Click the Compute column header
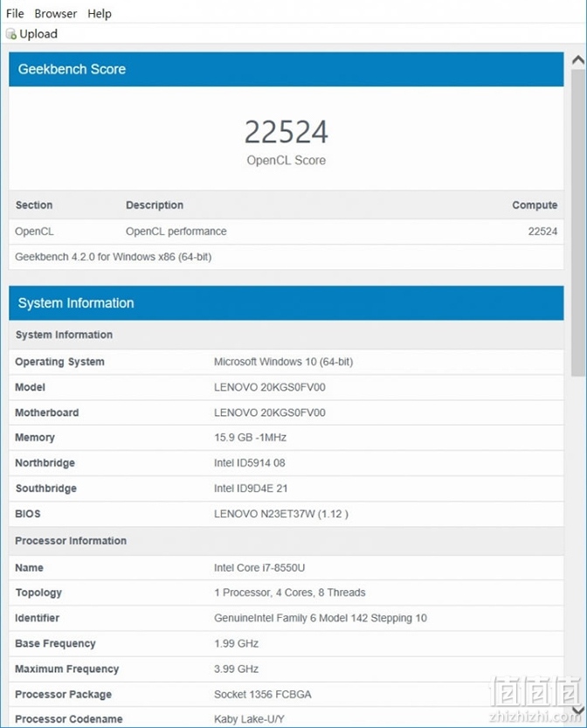Image resolution: width=587 pixels, height=728 pixels. 535,205
